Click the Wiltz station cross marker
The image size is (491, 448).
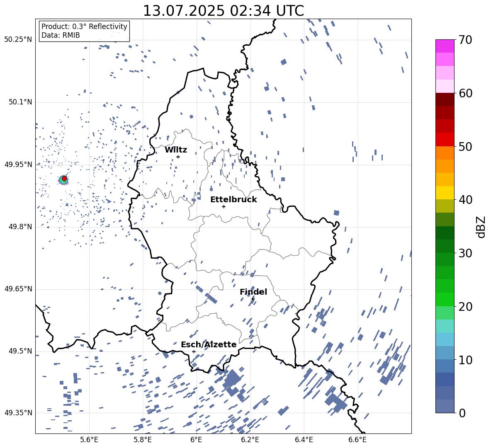[x=178, y=157]
